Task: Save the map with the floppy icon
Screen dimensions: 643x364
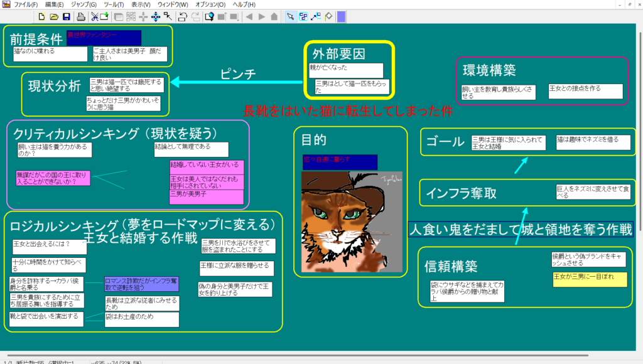Action: coord(66,16)
